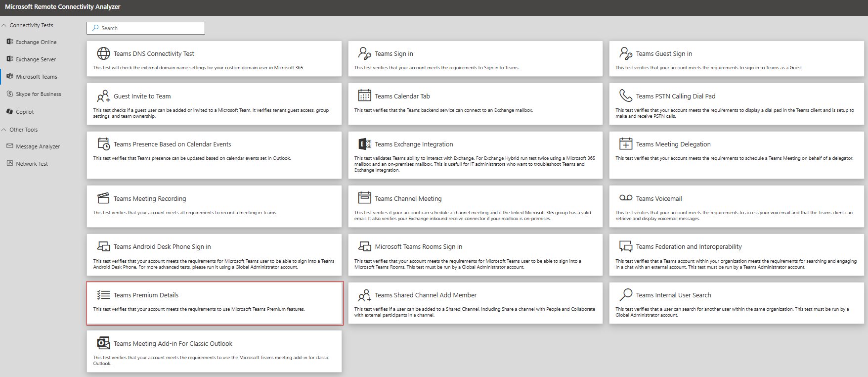Click description text of Teams Calendar Tab

443,110
